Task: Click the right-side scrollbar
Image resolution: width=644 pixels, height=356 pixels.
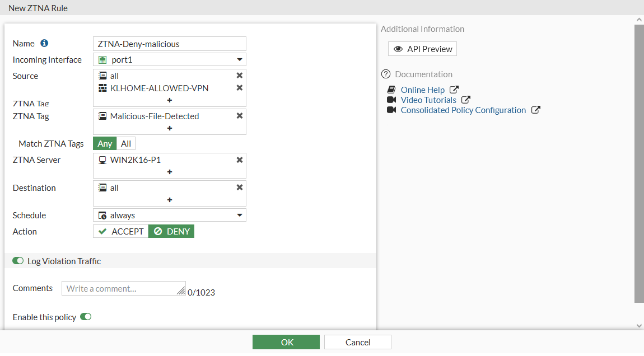Action: click(639, 168)
